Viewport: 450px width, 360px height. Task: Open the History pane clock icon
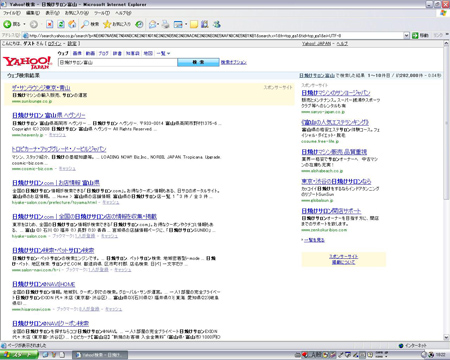point(139,24)
